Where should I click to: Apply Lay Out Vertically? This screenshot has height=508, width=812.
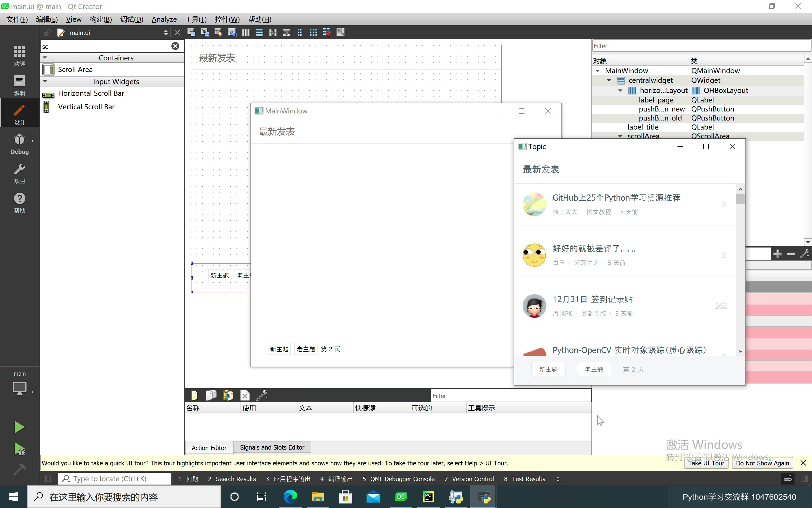point(259,32)
